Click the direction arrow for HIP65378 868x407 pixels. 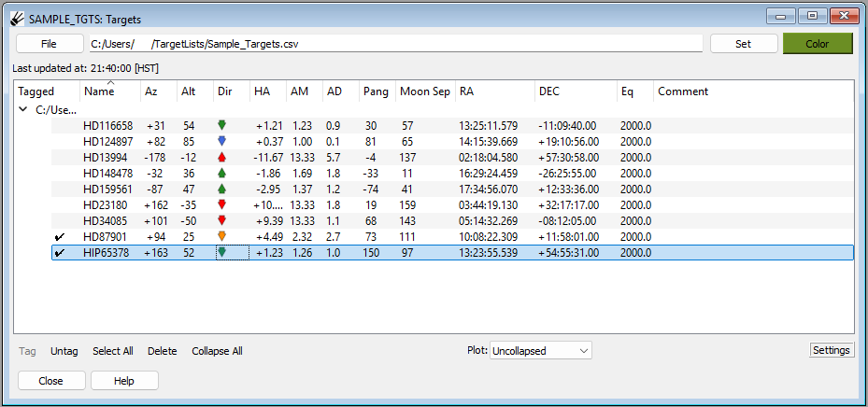(x=222, y=253)
